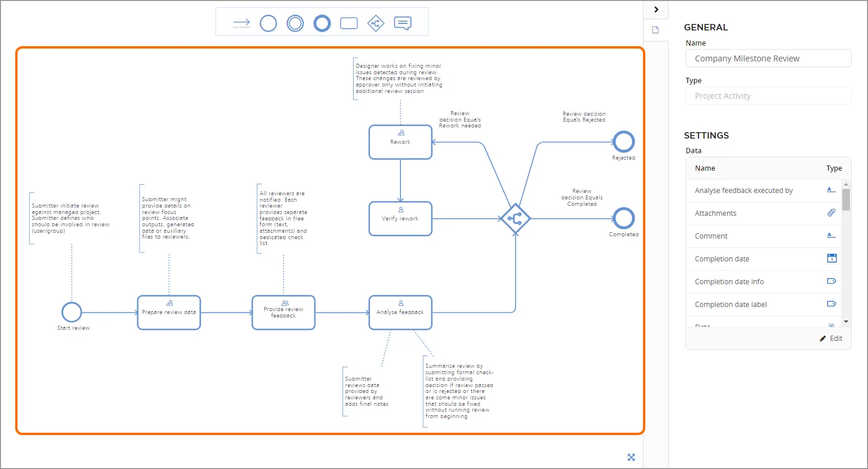Click the fit-to-screen expand icon
868x469 pixels.
(x=631, y=457)
